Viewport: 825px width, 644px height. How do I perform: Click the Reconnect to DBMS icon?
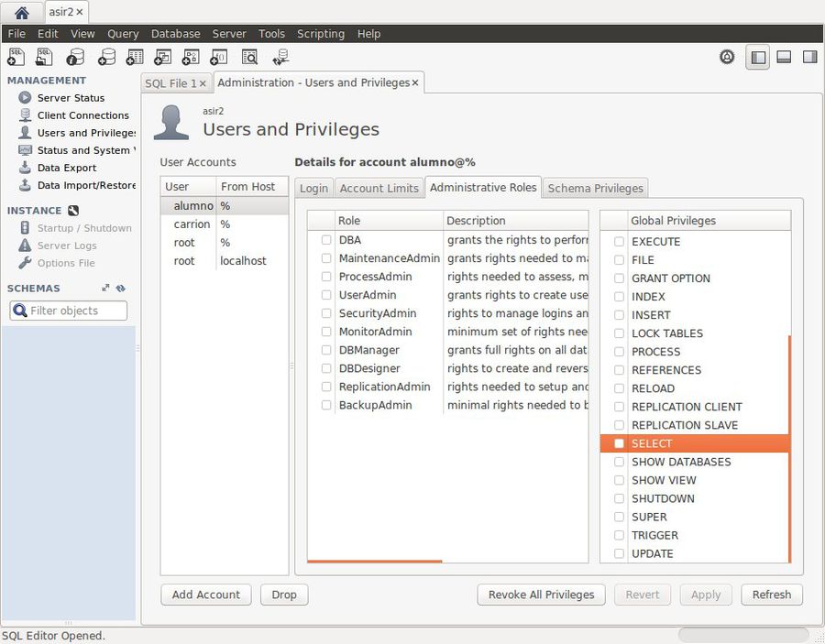coord(280,57)
